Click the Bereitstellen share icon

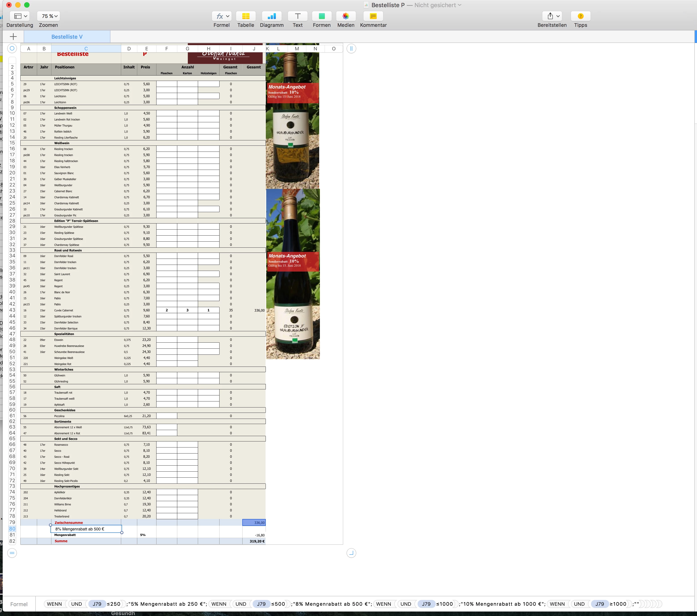(x=550, y=16)
